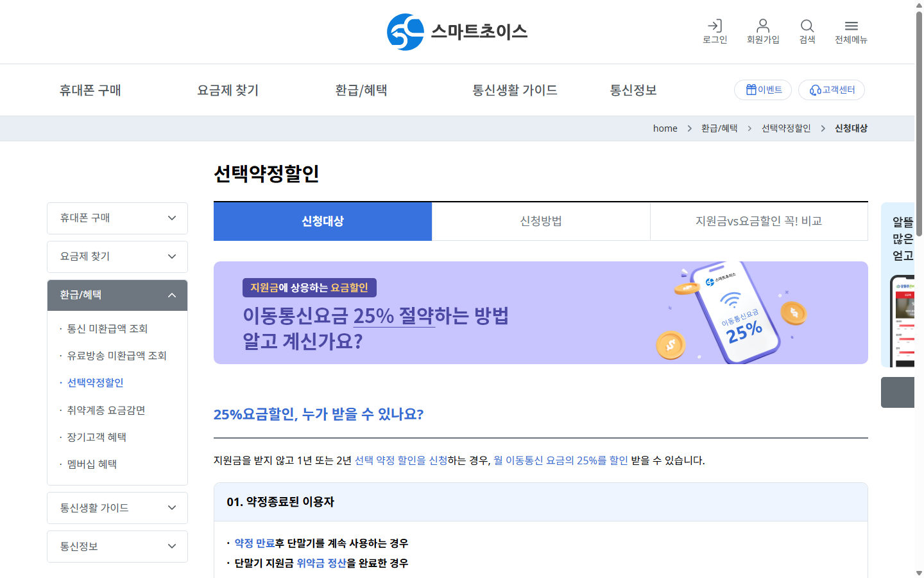This screenshot has width=924, height=578.
Task: Expand the 통신정보 sidebar section
Action: (x=117, y=547)
